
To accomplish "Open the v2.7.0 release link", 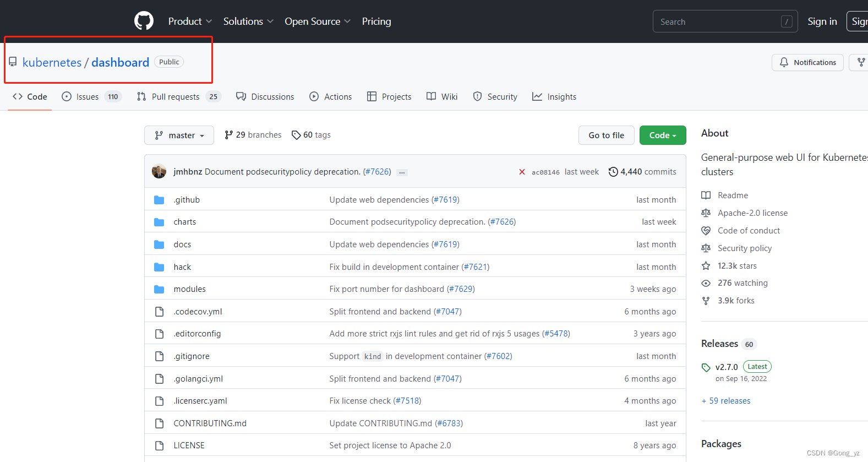I will 727,367.
